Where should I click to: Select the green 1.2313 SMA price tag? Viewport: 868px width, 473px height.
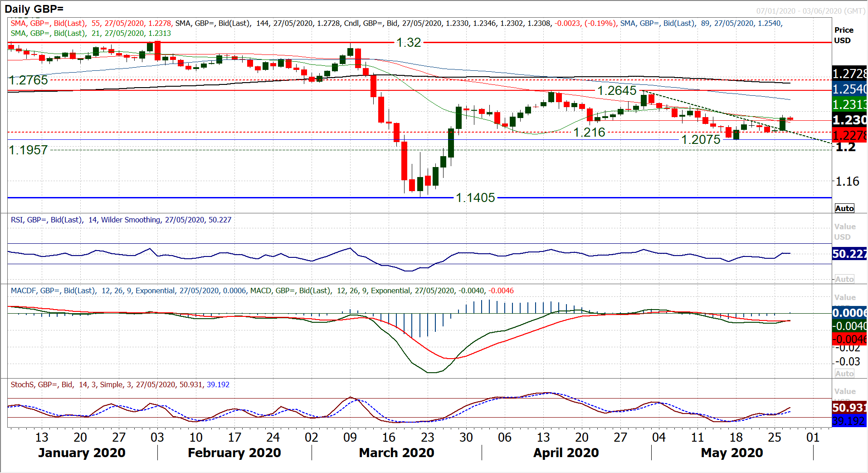coord(849,104)
